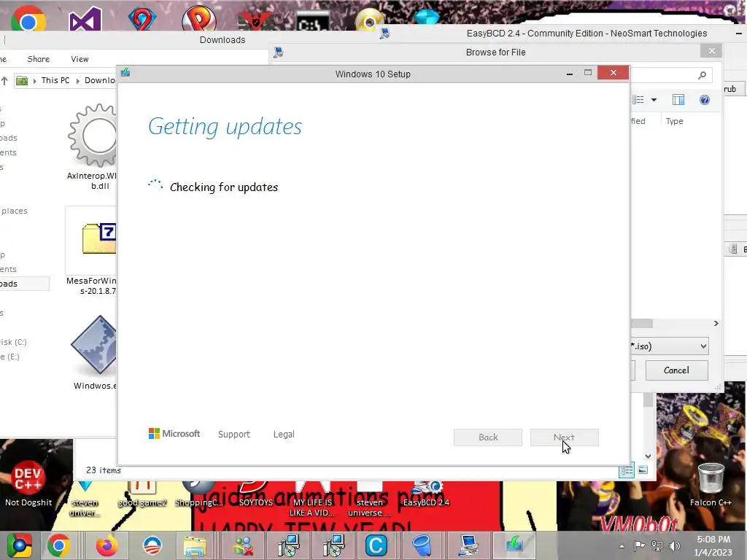This screenshot has width=747, height=560.
Task: Click the horizontal scrollbar right arrow in Browse for File
Action: 716,323
